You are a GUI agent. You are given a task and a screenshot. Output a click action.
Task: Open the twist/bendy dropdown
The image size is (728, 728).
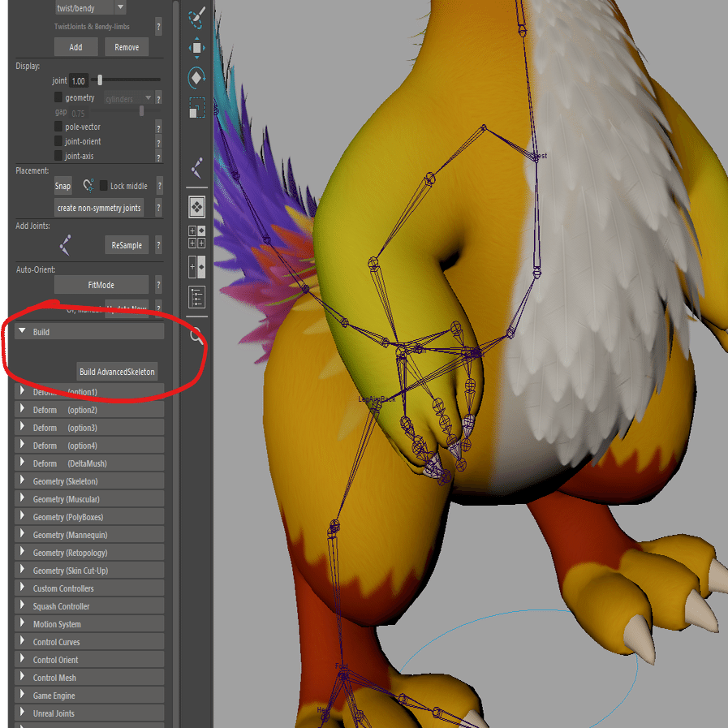click(x=91, y=7)
